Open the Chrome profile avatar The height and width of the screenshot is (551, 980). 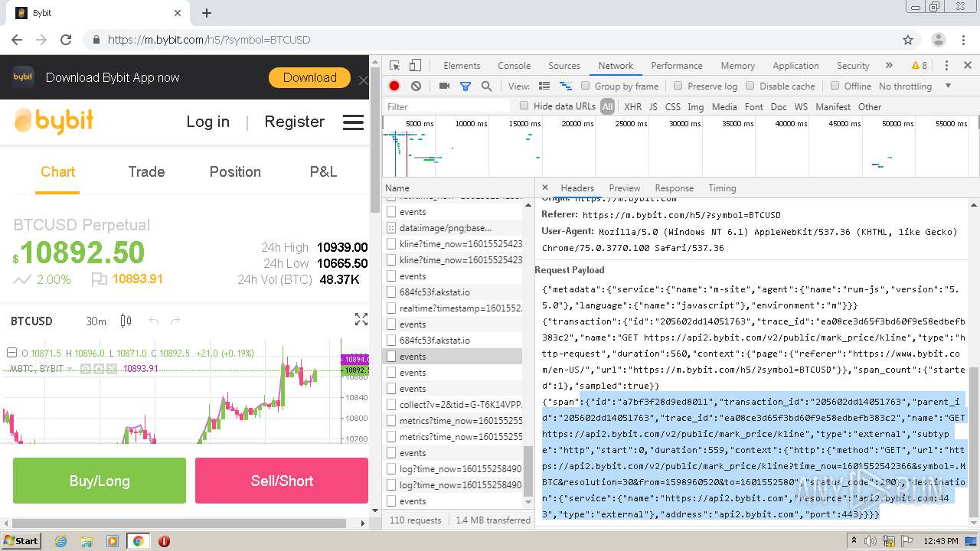pos(939,40)
